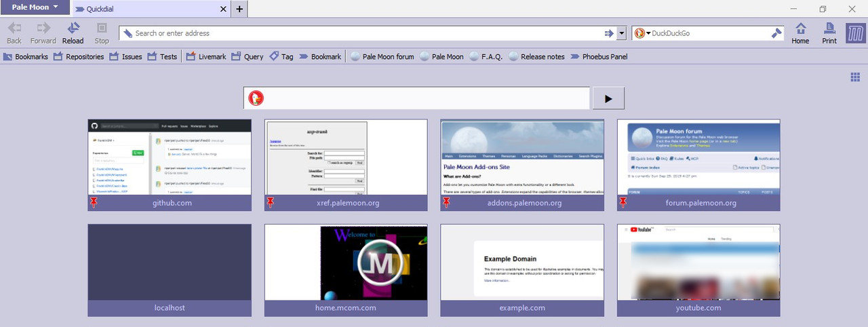Screen dimensions: 868x327
Task: Open the github.com dial thumbnail
Action: point(170,157)
